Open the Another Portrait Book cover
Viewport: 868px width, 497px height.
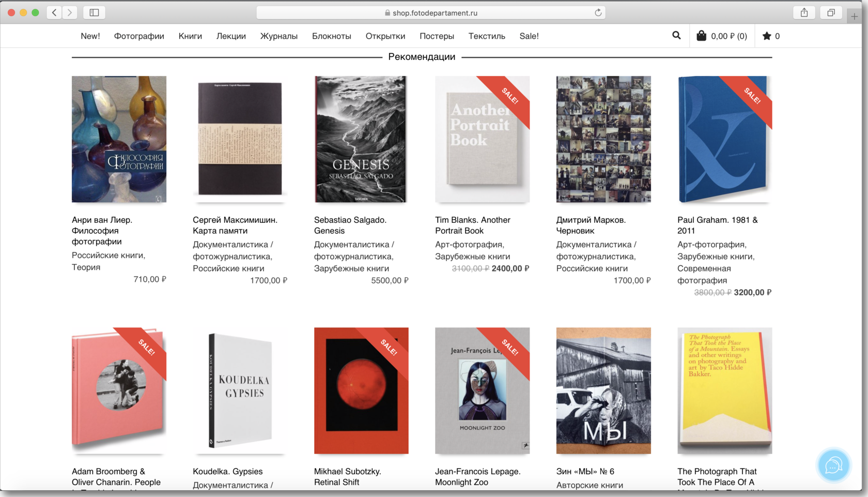[x=482, y=139]
